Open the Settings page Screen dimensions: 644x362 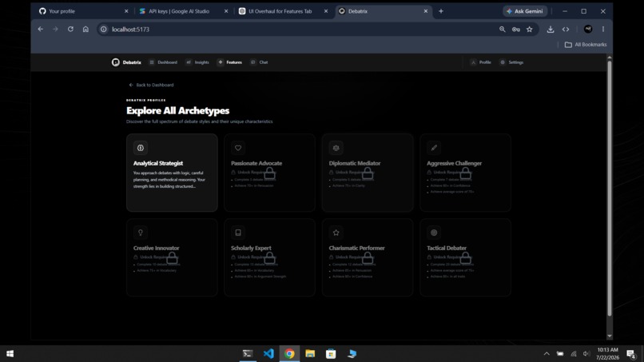tap(511, 62)
